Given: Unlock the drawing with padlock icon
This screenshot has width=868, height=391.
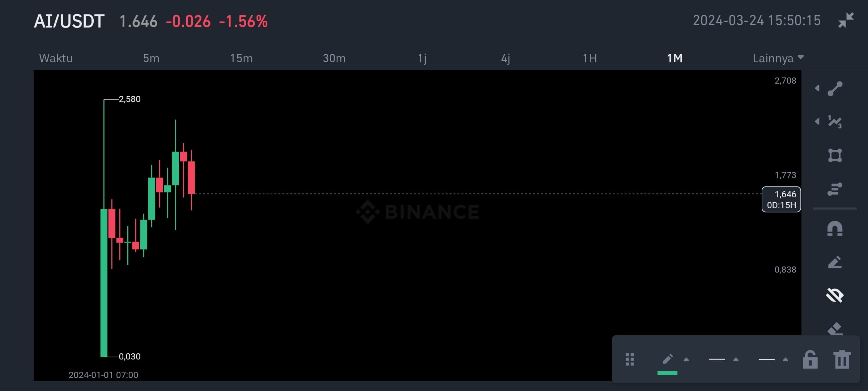Looking at the screenshot, I should click(810, 360).
